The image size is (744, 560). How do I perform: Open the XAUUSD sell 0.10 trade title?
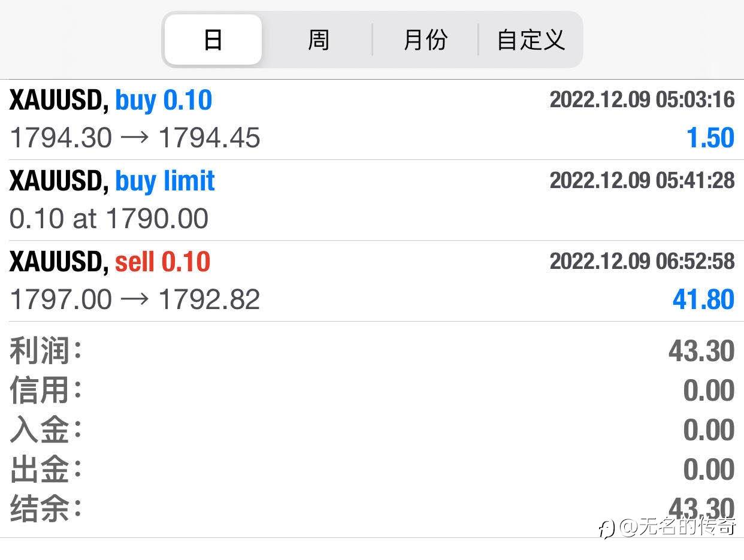coord(110,262)
